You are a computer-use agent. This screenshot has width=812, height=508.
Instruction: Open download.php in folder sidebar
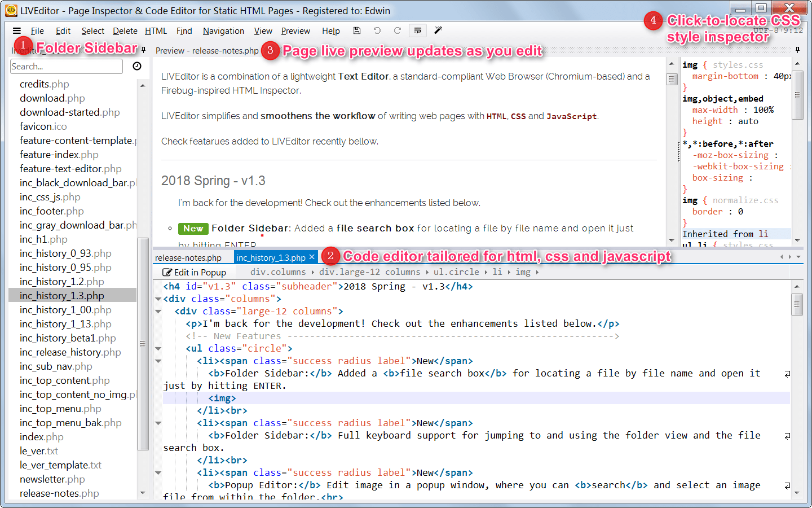pyautogui.click(x=52, y=98)
